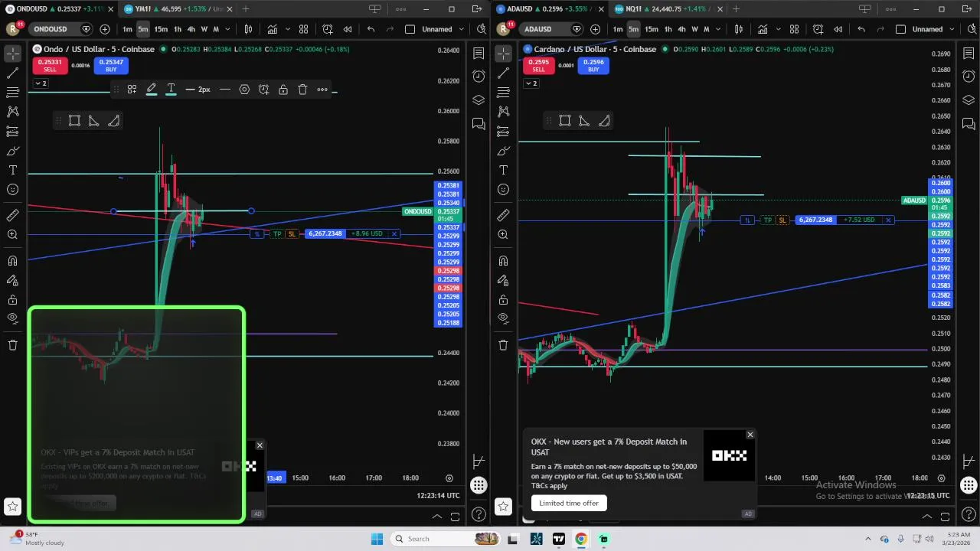This screenshot has width=980, height=551.
Task: Open the emoji icons tool in ADAUSD window
Action: coord(503,189)
